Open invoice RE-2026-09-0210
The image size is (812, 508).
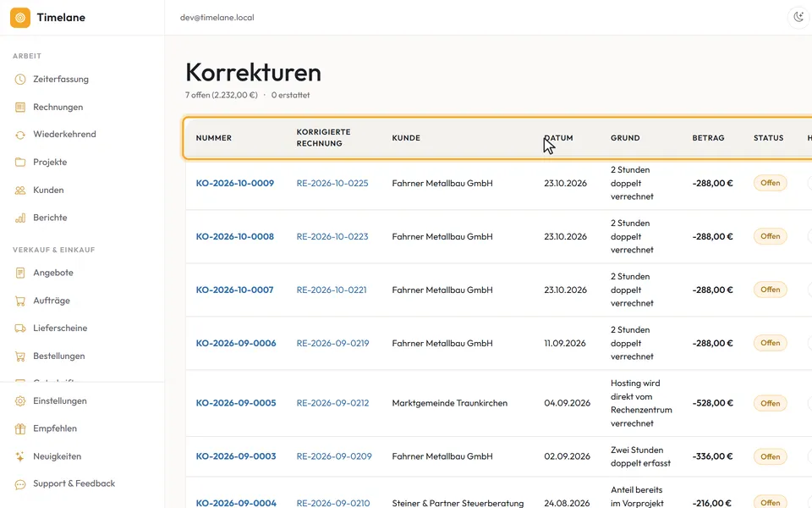[333, 503]
